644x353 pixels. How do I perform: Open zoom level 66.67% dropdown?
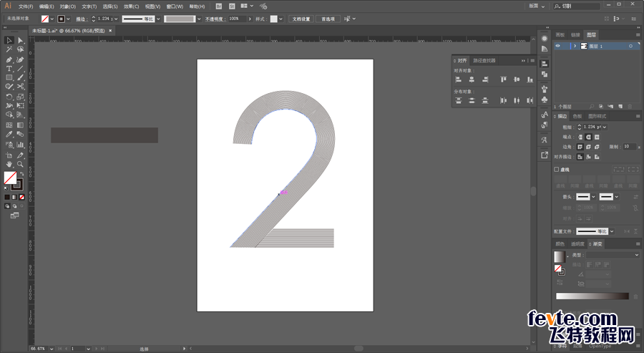[x=52, y=349]
